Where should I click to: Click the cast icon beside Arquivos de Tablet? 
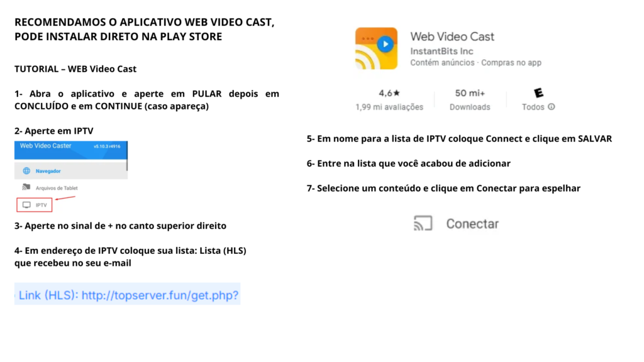tap(26, 187)
